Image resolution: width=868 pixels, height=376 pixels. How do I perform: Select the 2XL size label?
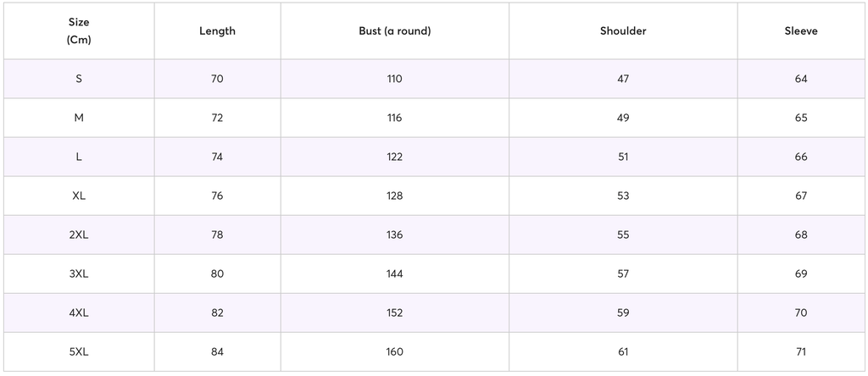tap(79, 235)
